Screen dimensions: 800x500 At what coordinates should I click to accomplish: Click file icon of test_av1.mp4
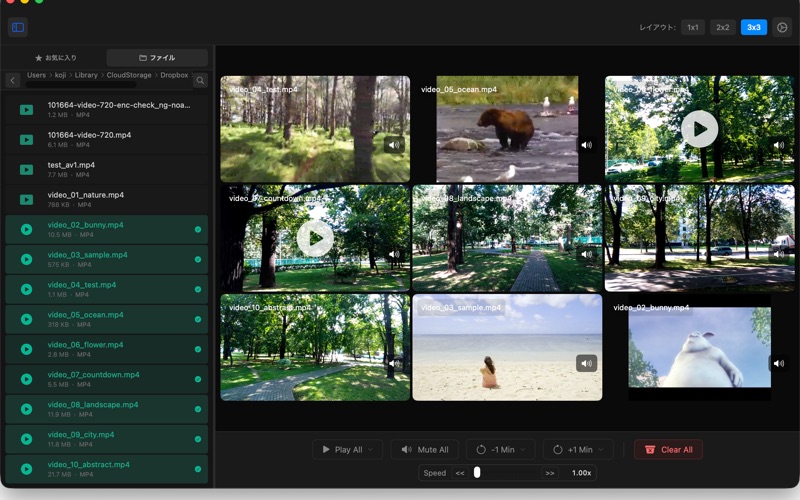click(x=27, y=169)
